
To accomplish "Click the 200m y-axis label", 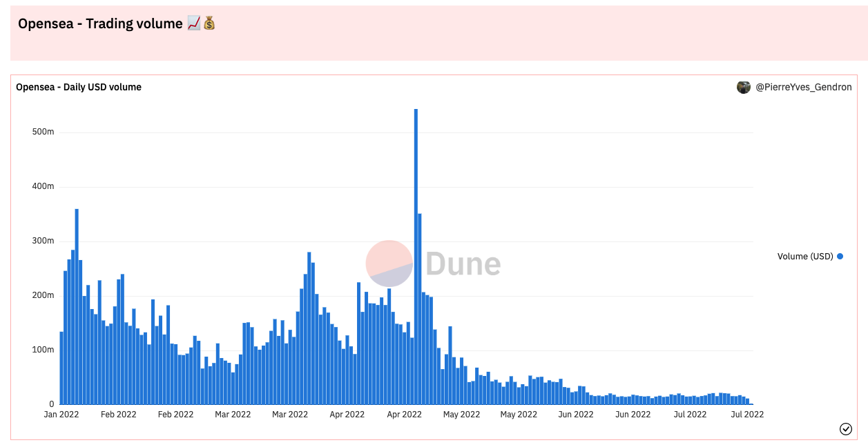I will pyautogui.click(x=43, y=295).
